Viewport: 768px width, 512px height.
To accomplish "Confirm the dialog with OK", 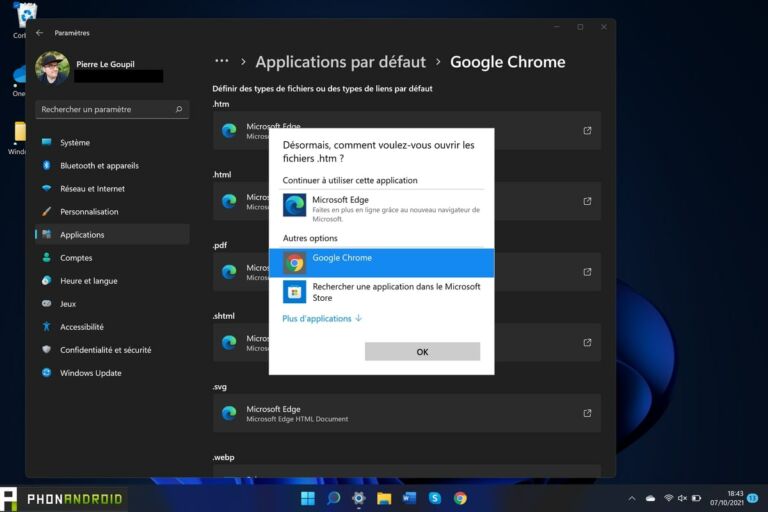I will click(422, 352).
